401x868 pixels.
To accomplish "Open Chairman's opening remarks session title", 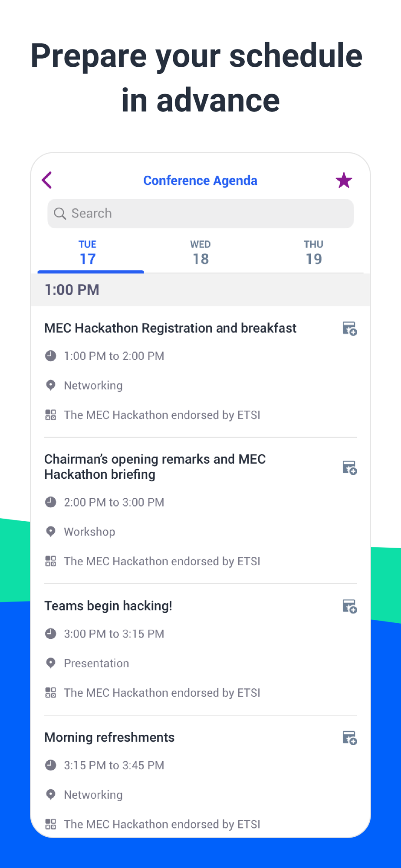I will tap(155, 467).
